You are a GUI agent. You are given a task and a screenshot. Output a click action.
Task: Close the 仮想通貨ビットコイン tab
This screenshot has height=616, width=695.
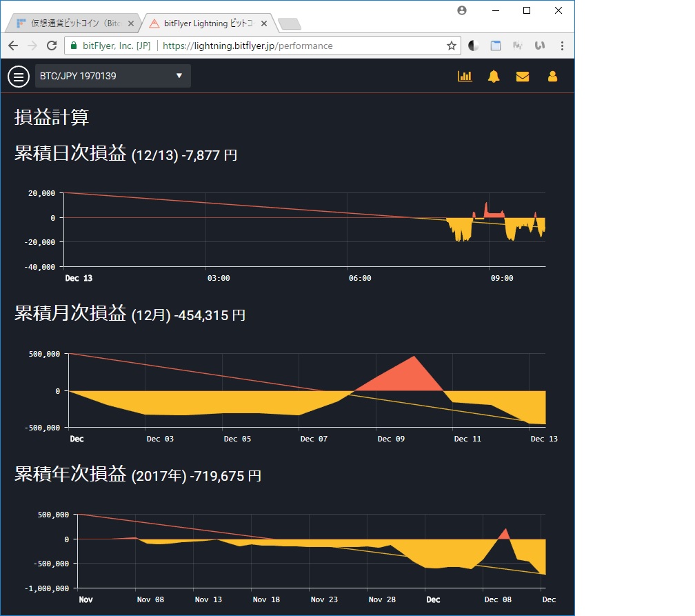131,23
